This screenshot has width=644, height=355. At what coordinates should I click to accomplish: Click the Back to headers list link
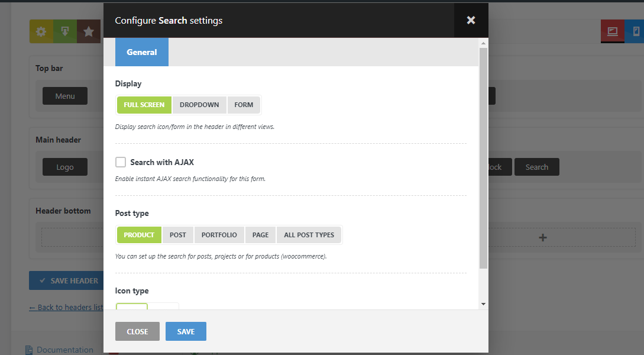pos(66,307)
